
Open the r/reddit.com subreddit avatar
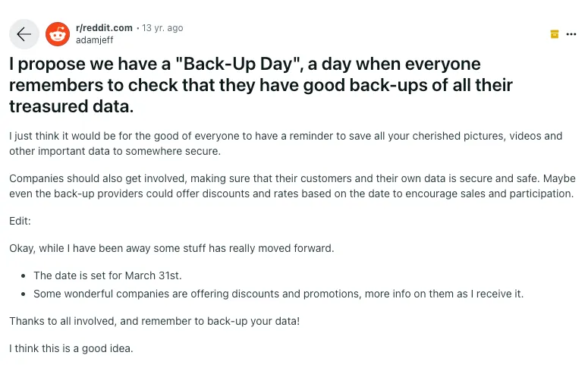58,34
